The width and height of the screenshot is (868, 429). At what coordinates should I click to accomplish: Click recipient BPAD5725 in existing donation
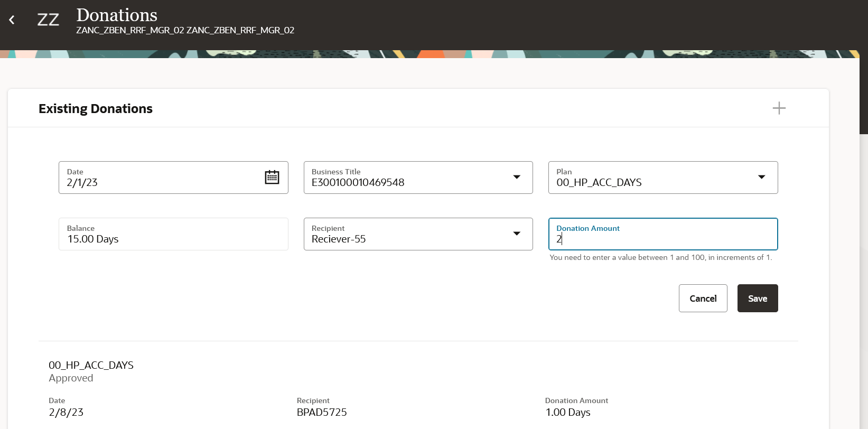coord(322,413)
